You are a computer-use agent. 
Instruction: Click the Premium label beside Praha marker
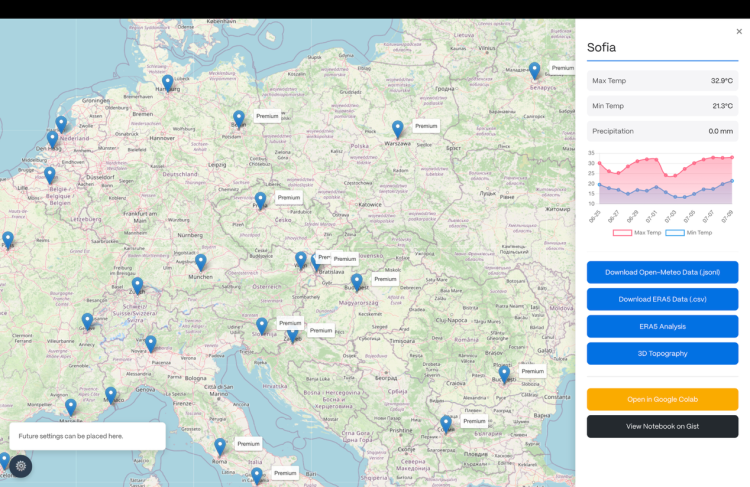tap(289, 198)
